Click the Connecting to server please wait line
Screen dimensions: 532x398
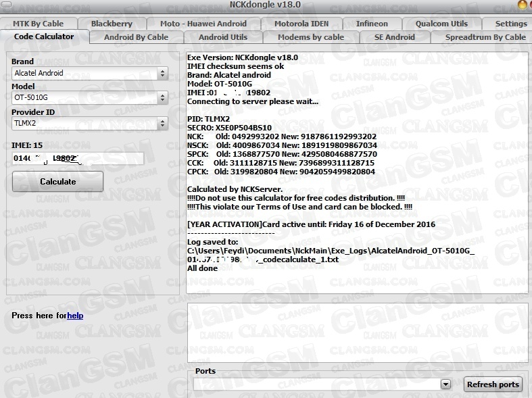coord(253,101)
